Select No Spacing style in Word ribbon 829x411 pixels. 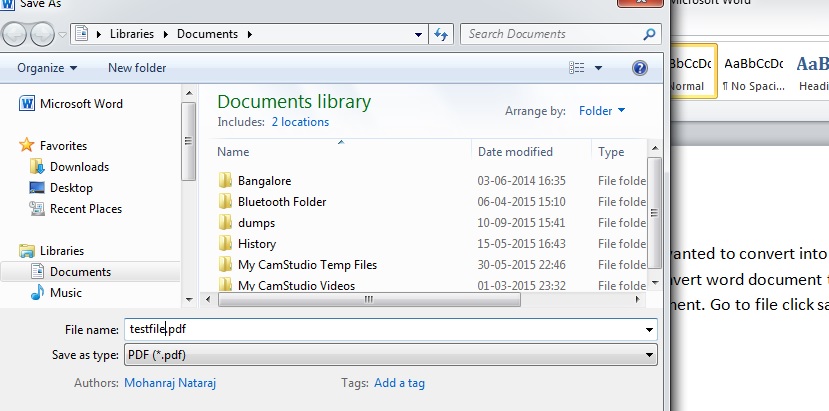pos(753,73)
